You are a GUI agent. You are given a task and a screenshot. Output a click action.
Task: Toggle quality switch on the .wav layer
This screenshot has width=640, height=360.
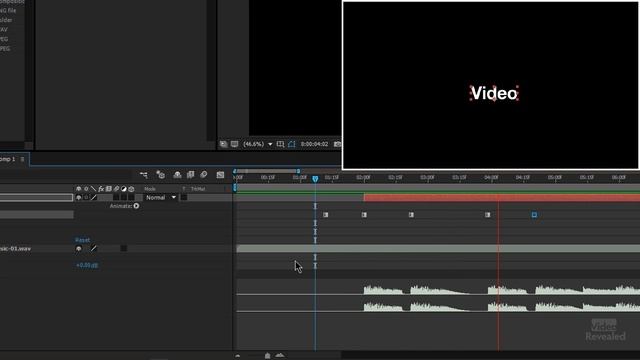[x=94, y=249]
